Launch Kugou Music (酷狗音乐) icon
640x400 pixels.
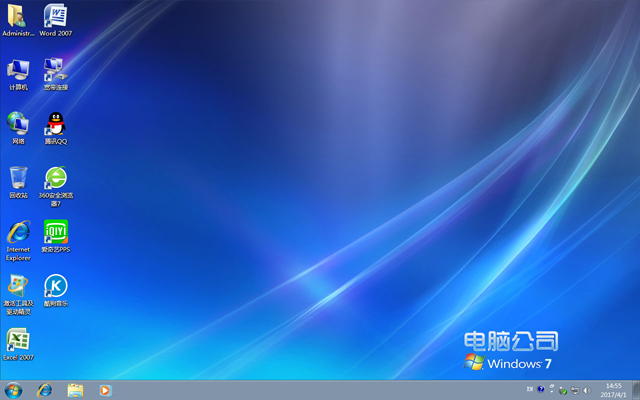click(x=55, y=286)
